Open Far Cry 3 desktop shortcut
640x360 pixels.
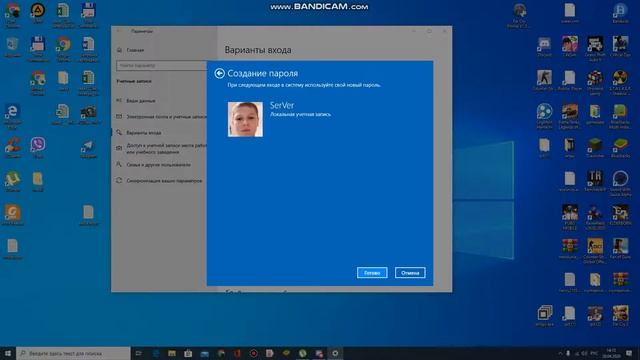[x=620, y=316]
